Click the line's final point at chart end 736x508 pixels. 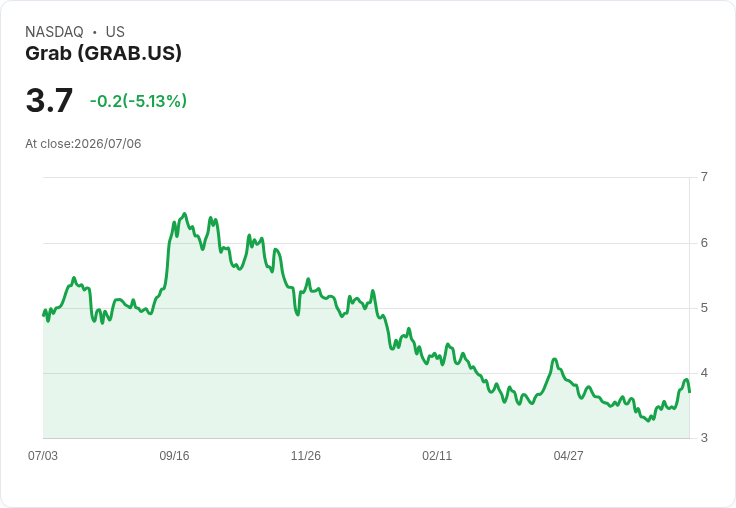(x=689, y=392)
